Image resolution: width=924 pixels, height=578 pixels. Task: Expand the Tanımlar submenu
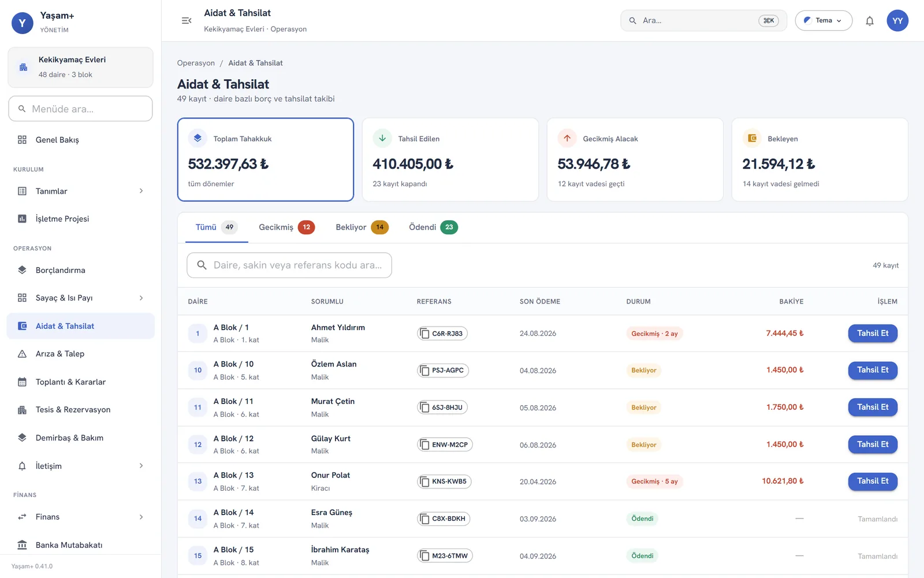point(80,191)
